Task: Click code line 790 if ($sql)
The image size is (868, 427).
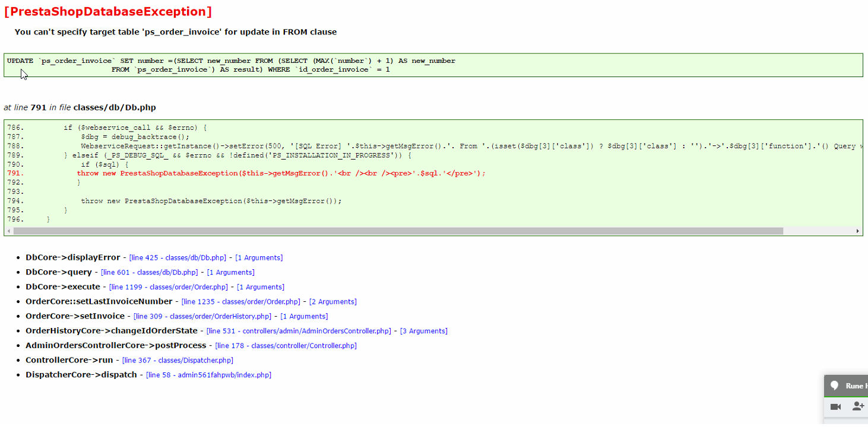Action: coord(104,164)
